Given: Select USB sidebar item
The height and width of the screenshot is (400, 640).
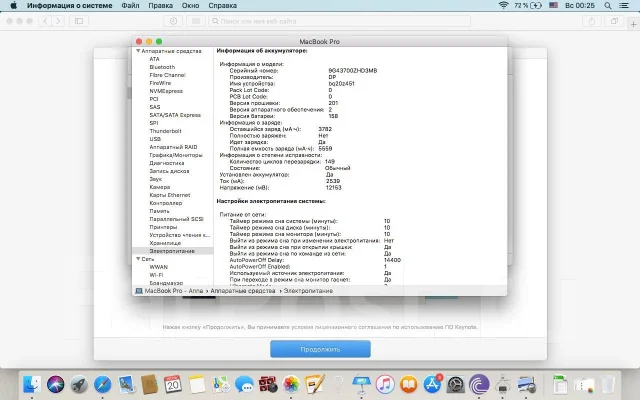Looking at the screenshot, I should click(x=155, y=139).
